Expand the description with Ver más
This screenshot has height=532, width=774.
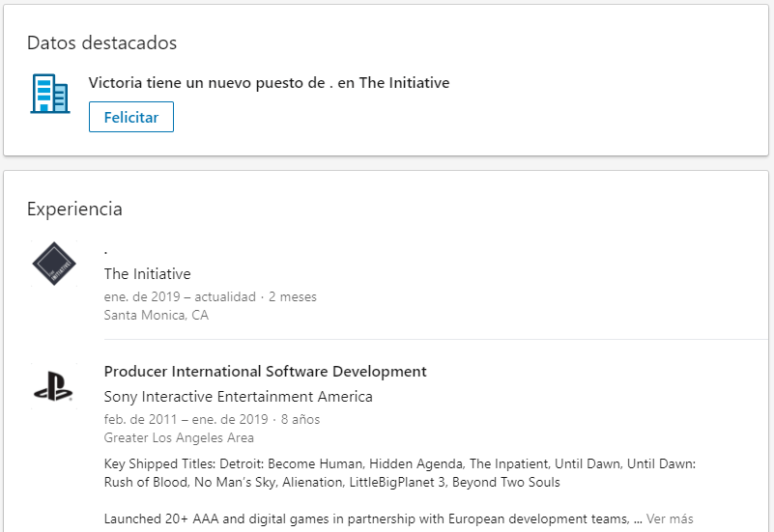(x=670, y=518)
